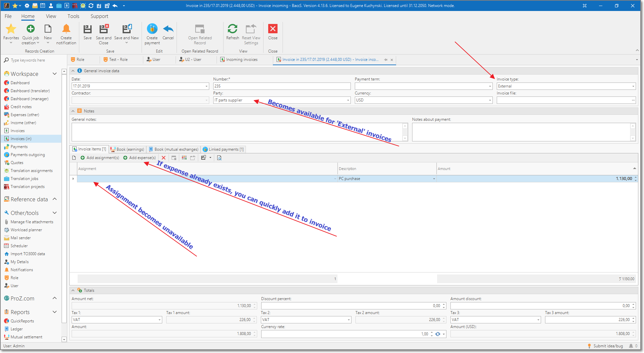Click Reset View Settings icon
The height and width of the screenshot is (353, 644).
(251, 29)
